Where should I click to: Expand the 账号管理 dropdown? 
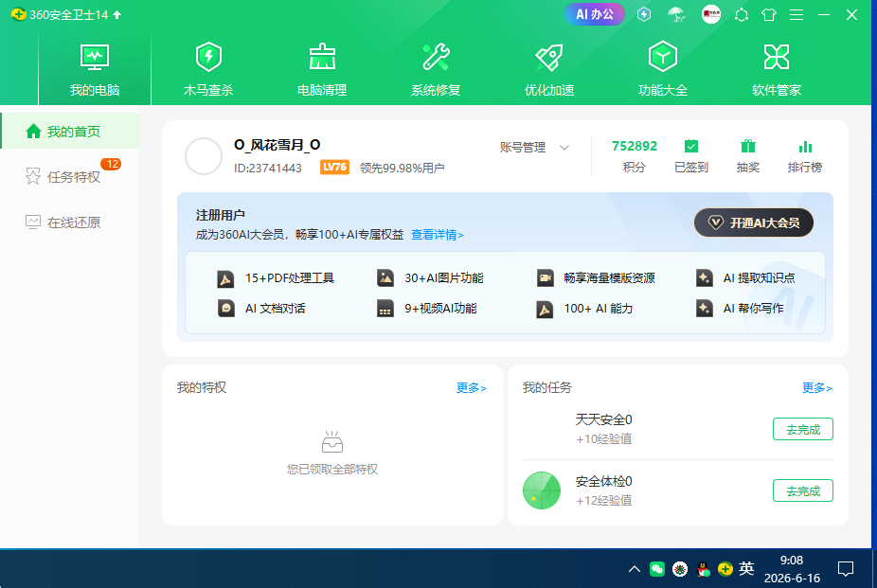coord(534,148)
